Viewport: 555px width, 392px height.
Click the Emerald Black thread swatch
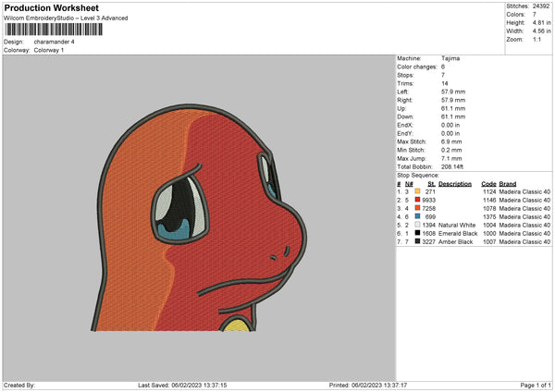[x=417, y=233]
